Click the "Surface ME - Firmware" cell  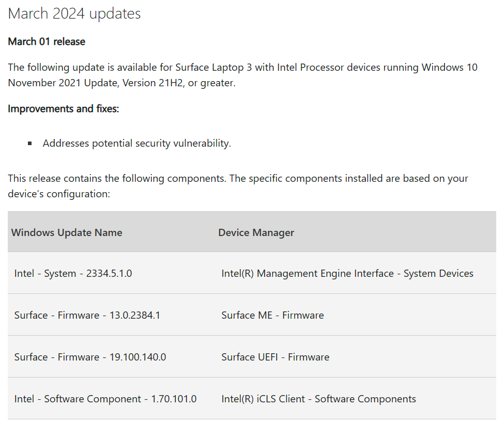click(272, 315)
